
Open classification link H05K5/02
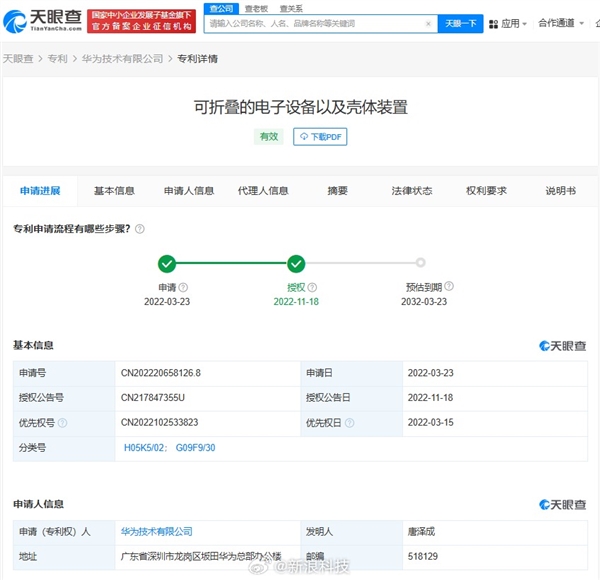pos(144,448)
